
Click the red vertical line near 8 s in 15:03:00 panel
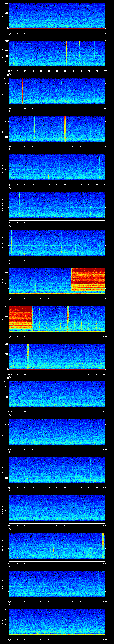(x=23, y=91)
